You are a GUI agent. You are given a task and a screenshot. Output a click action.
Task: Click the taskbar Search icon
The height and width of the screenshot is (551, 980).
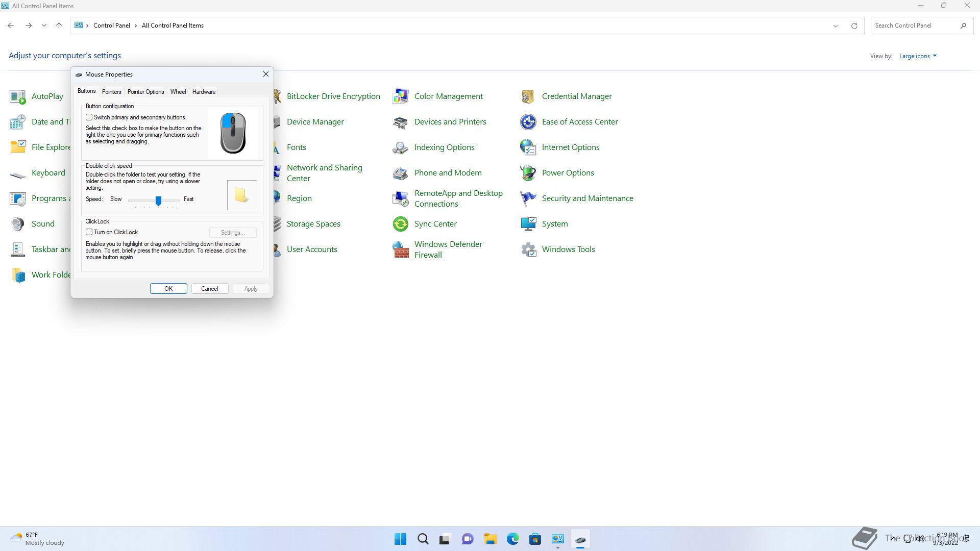423,539
